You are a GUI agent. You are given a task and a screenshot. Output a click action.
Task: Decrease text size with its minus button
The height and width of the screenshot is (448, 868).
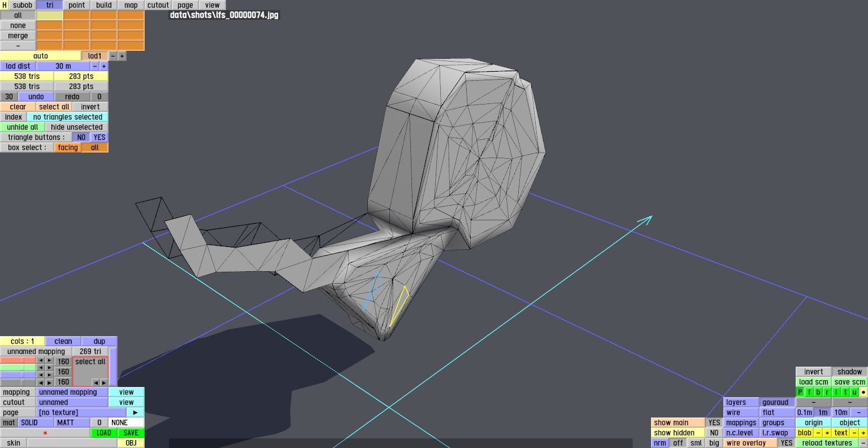(854, 433)
